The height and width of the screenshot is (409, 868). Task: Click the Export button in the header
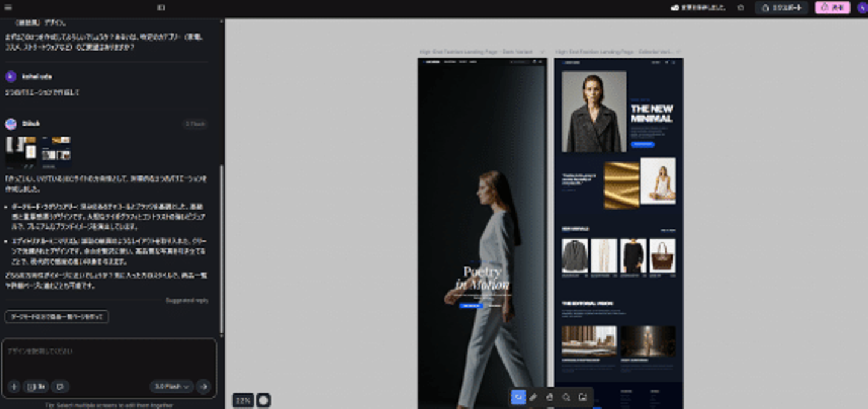coord(781,8)
